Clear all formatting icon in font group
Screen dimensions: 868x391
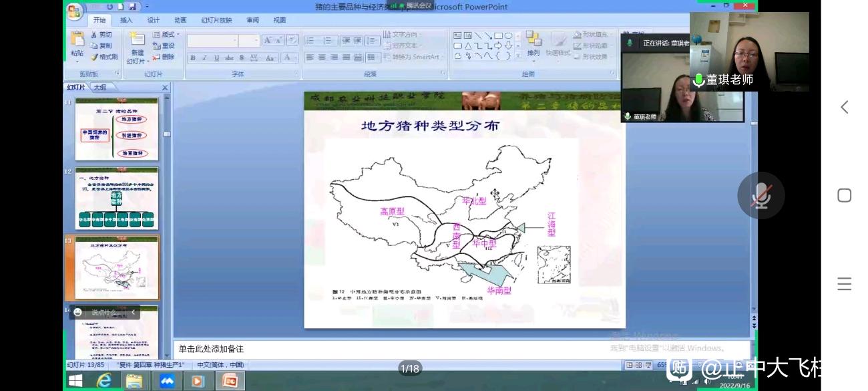coord(291,40)
